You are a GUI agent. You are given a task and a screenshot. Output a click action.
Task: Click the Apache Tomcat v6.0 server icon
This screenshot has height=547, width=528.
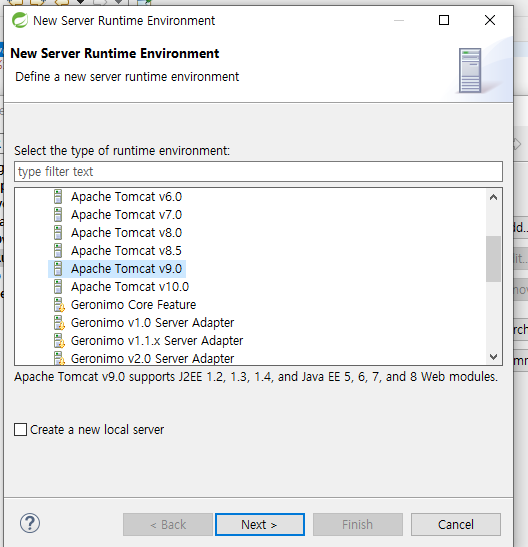pos(58,197)
